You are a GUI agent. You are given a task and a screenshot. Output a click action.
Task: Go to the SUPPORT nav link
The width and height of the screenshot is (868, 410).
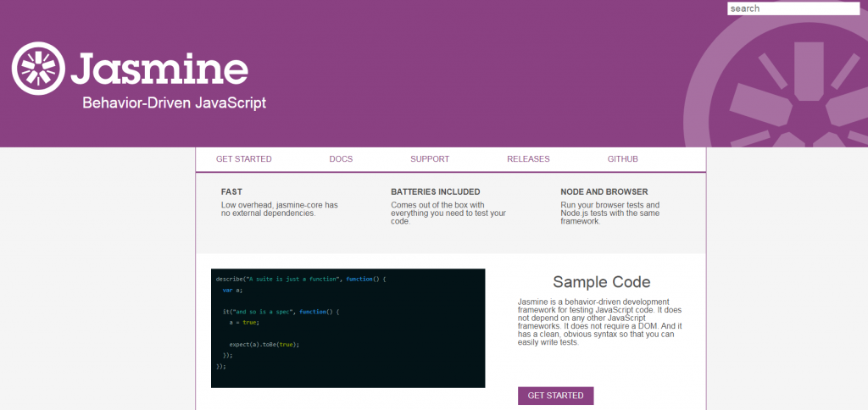430,158
